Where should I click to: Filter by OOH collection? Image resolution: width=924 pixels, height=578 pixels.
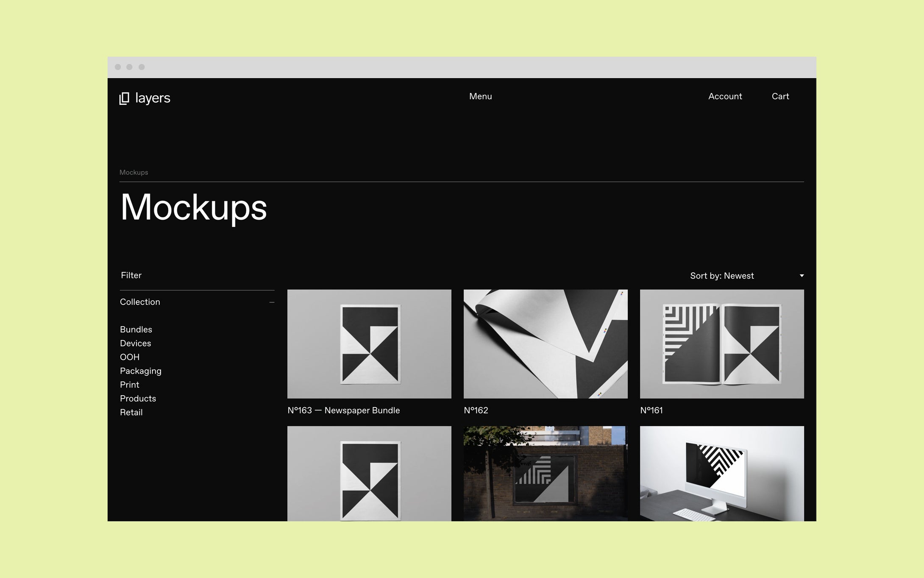tap(129, 357)
